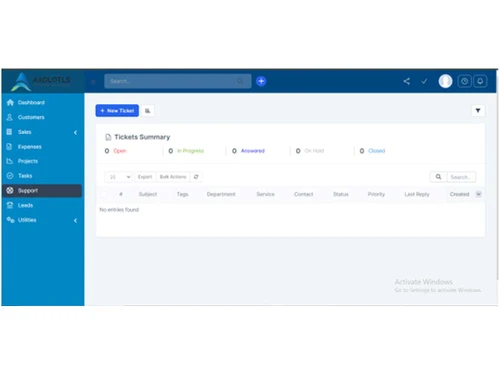Screen dimensions: 500x375
Task: Click the Utilities gears icon
Action: [10, 220]
